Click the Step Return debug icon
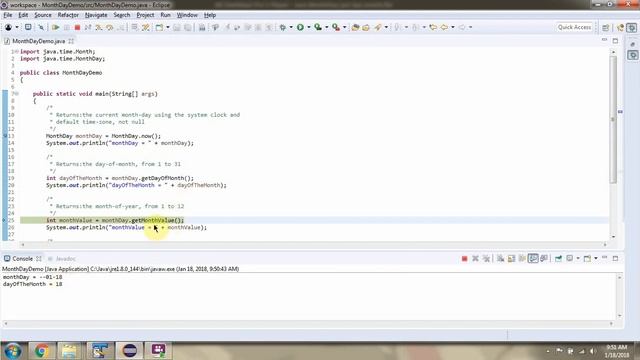 click(121, 27)
